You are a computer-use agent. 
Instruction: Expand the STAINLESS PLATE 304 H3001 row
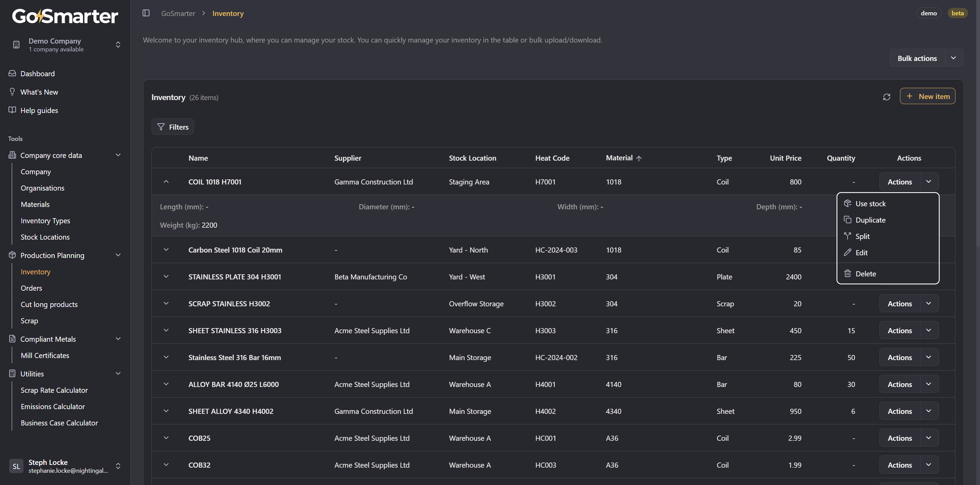(x=166, y=277)
